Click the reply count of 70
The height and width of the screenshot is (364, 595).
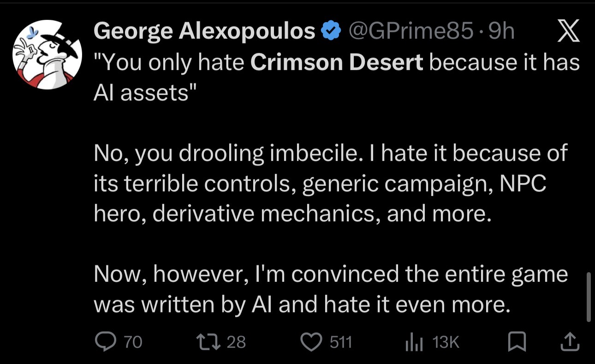(x=133, y=342)
